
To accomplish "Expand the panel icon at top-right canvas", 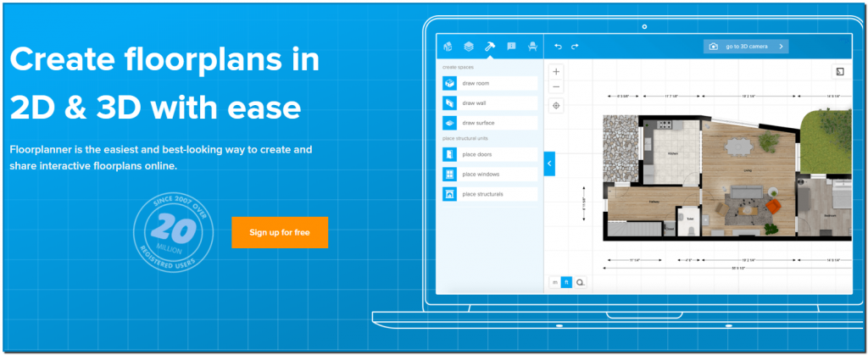I will [x=838, y=72].
